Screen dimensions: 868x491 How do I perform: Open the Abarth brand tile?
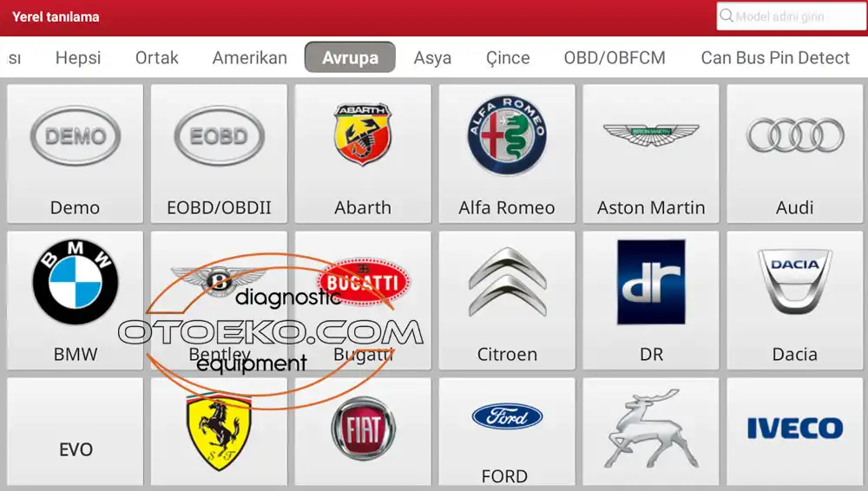(x=363, y=154)
